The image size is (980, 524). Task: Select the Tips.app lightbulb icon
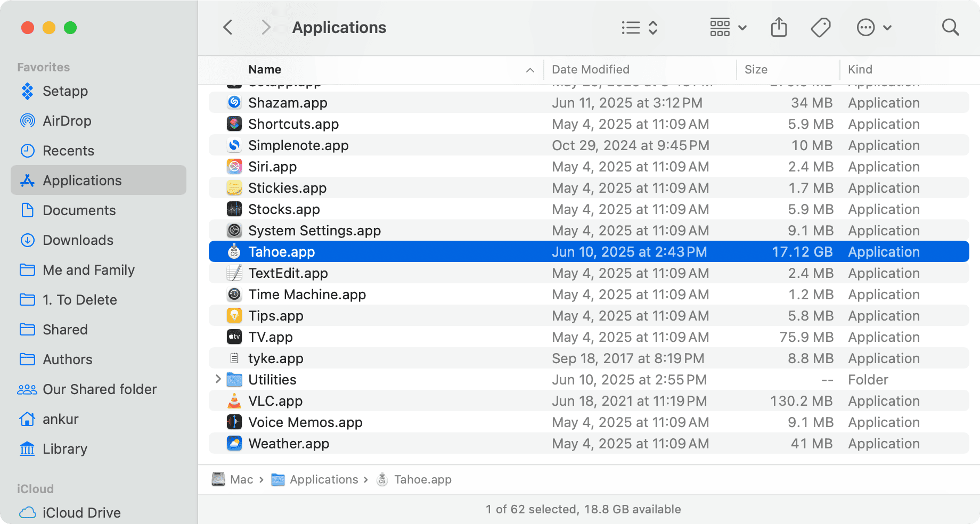(x=234, y=315)
